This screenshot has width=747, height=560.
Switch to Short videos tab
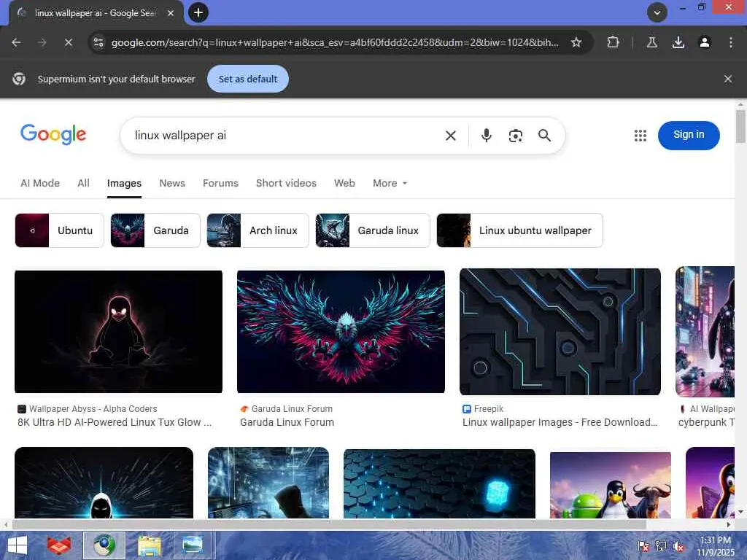pyautogui.click(x=286, y=183)
